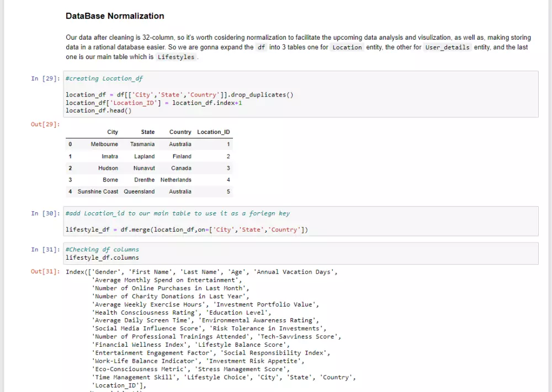The image size is (552, 392).
Task: Click the In [31] cell prompt
Action: tap(45, 250)
